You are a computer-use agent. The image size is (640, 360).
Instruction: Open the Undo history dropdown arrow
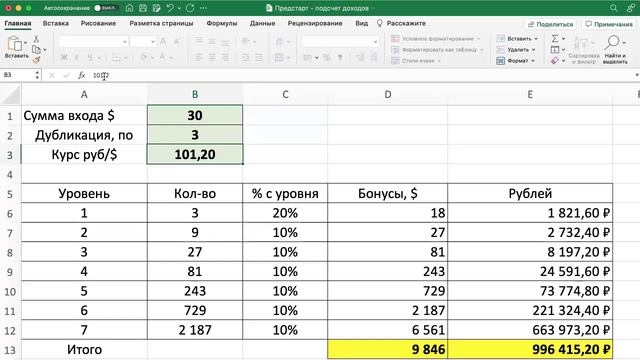tap(179, 8)
